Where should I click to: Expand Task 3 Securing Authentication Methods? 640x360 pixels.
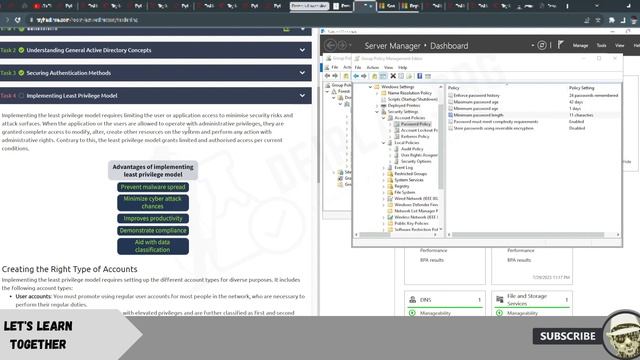pos(302,73)
